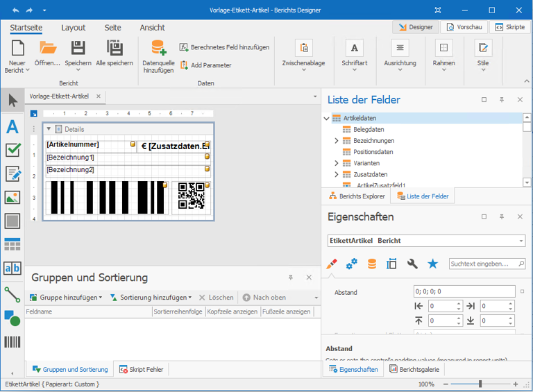
Task: Click the Suchtext eingeben search field
Action: click(x=487, y=264)
